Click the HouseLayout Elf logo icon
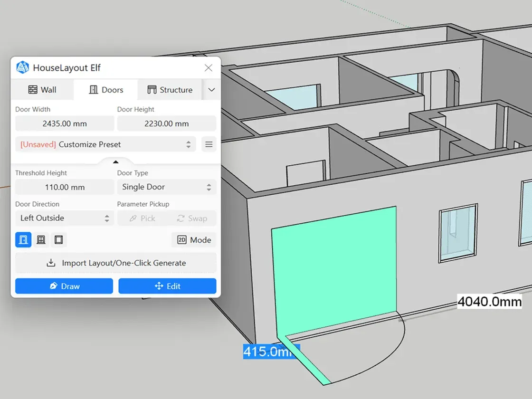This screenshot has width=532, height=399. 22,68
